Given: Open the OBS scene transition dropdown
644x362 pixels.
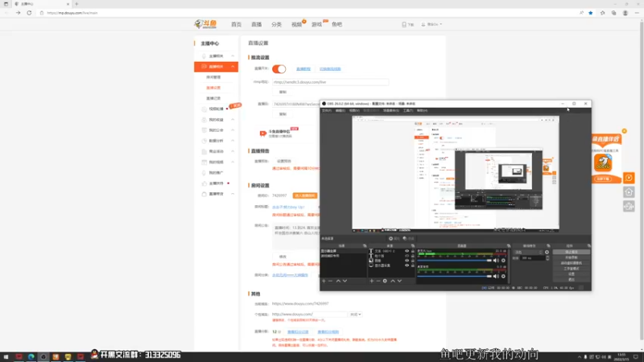Looking at the screenshot, I should coord(528,252).
